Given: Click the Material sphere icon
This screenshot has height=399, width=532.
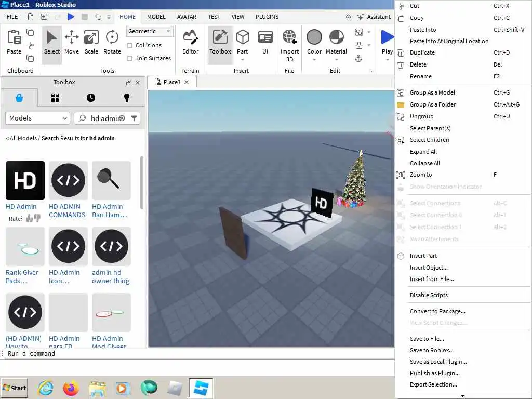Looking at the screenshot, I should pos(336,37).
